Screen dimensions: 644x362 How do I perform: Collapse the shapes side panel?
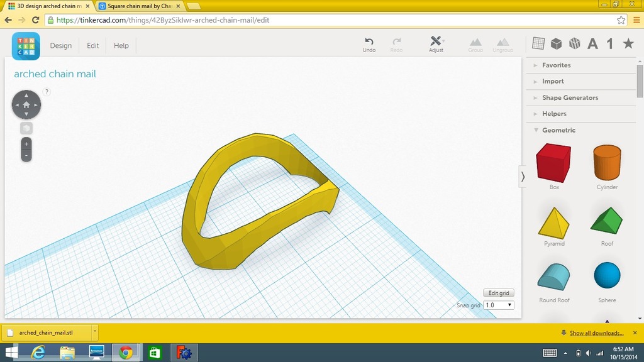[x=523, y=177]
